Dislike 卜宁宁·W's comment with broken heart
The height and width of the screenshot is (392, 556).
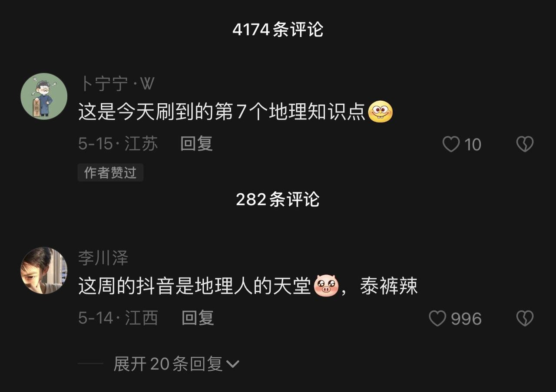tap(525, 144)
